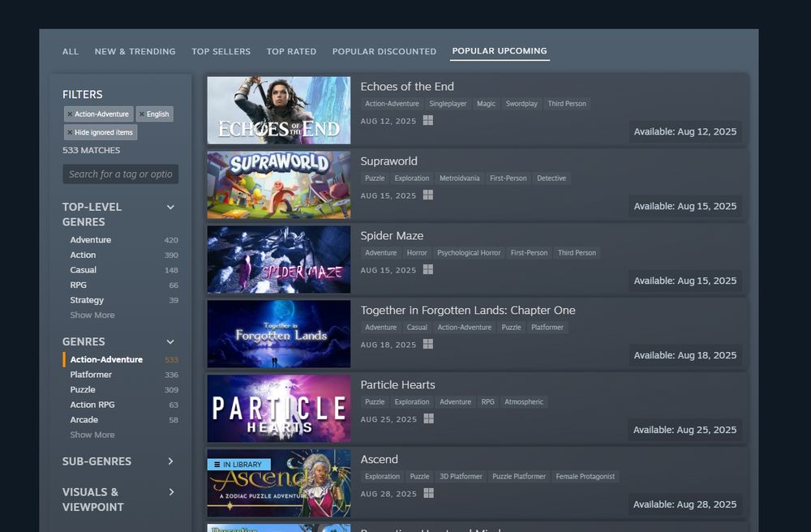Viewport: 811px width, 532px height.
Task: Click Windows icon in Supraworld row
Action: point(427,195)
